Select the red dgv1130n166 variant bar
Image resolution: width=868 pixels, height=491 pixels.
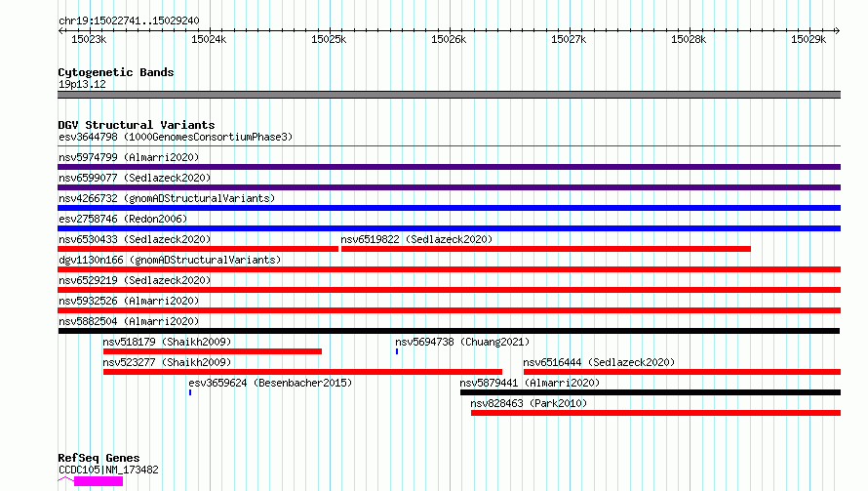point(449,269)
